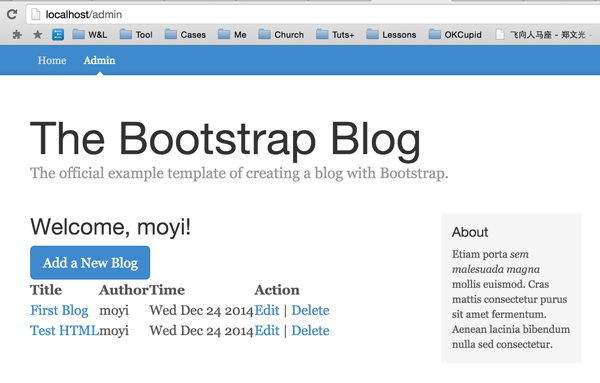This screenshot has height=383, width=600.
Task: Click the Action column header
Action: [x=277, y=290]
